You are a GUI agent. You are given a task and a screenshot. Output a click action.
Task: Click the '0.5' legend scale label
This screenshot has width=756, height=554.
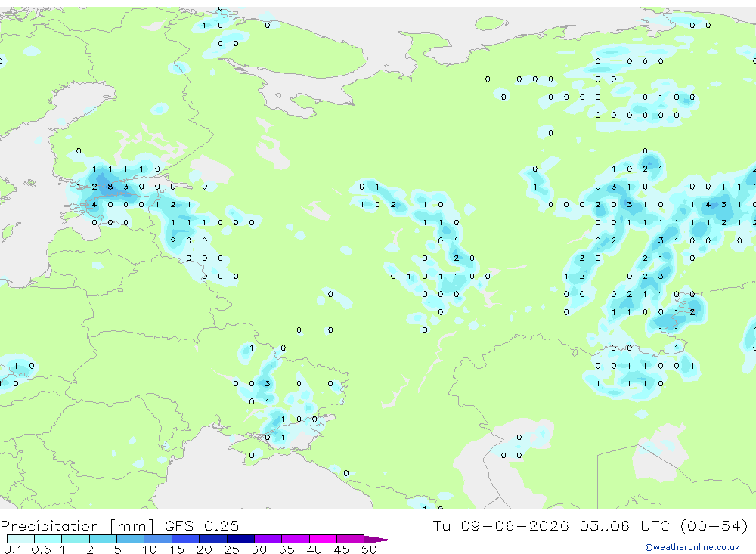[41, 549]
